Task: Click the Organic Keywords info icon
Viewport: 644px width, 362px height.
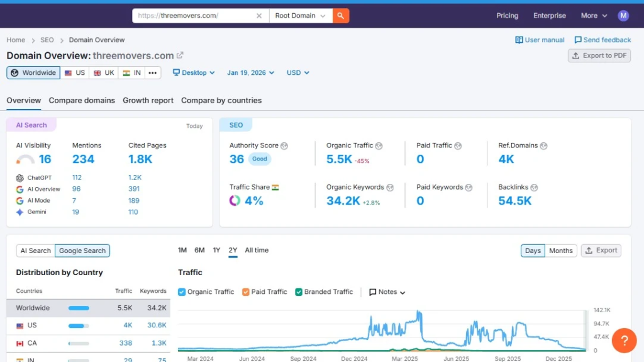Action: coord(390,188)
